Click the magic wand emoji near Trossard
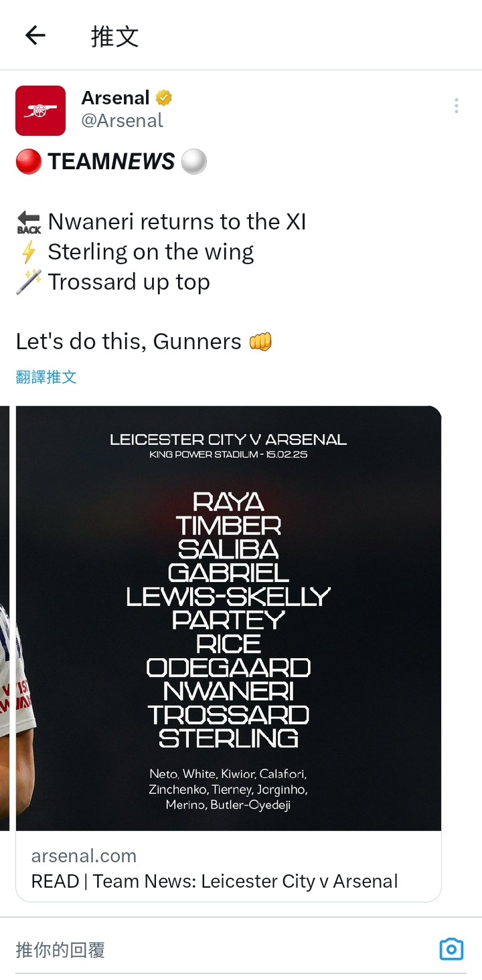482x980 pixels. (29, 282)
